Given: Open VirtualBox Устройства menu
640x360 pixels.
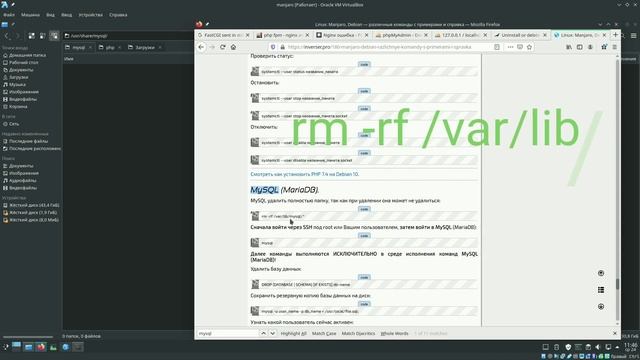Looking at the screenshot, I should (x=90, y=15).
